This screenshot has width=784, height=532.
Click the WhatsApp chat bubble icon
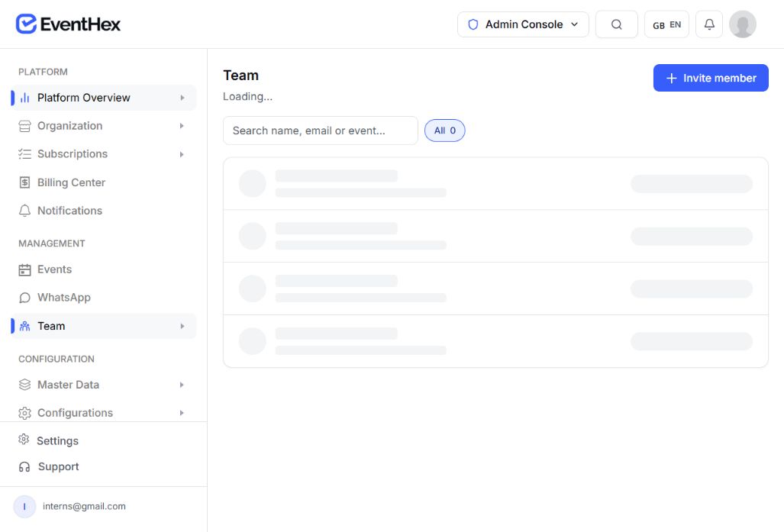(x=24, y=298)
